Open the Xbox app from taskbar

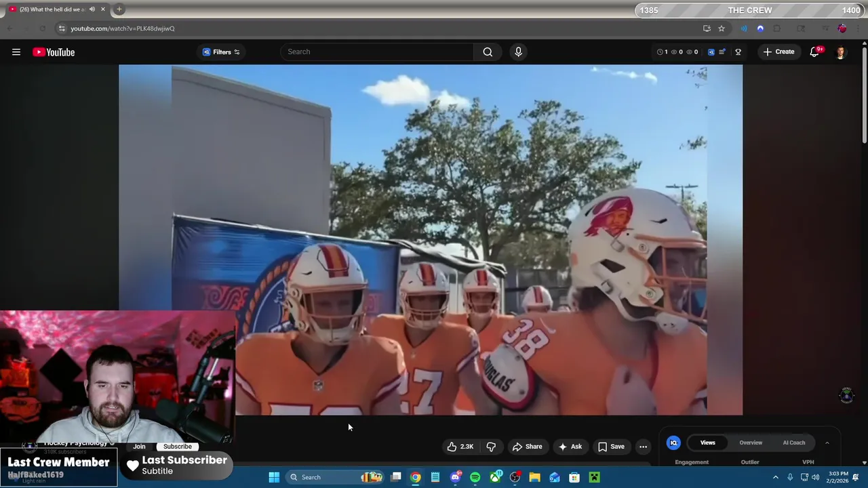(x=496, y=477)
